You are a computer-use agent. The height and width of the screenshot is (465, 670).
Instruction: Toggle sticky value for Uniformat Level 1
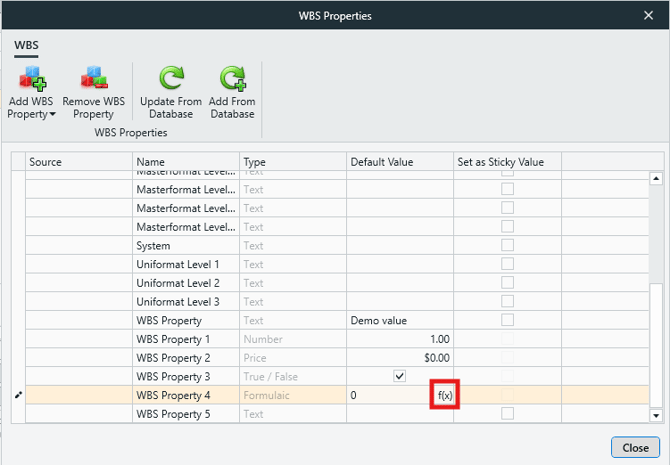click(x=507, y=264)
